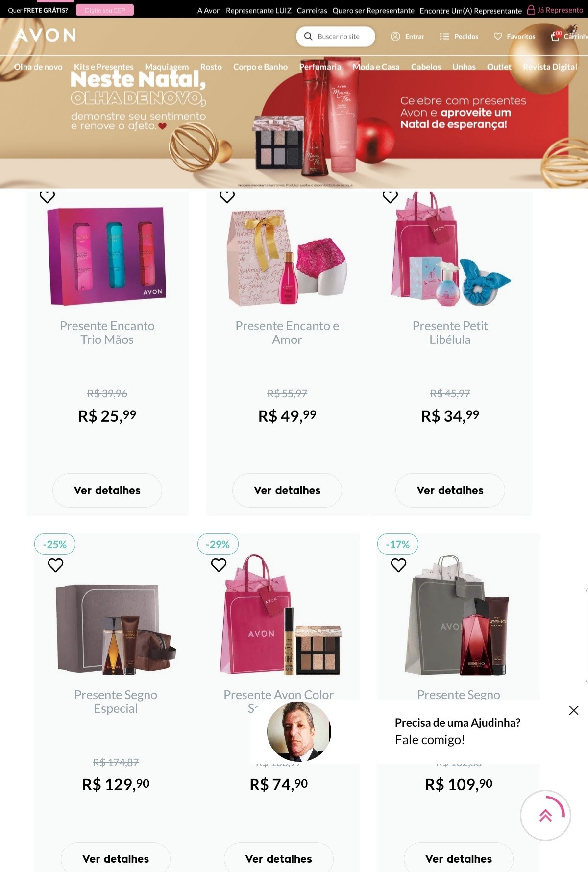Screen dimensions: 588x872
Task: Favorite the Presente Encanto Trio Mãos heart
Action: [47, 196]
